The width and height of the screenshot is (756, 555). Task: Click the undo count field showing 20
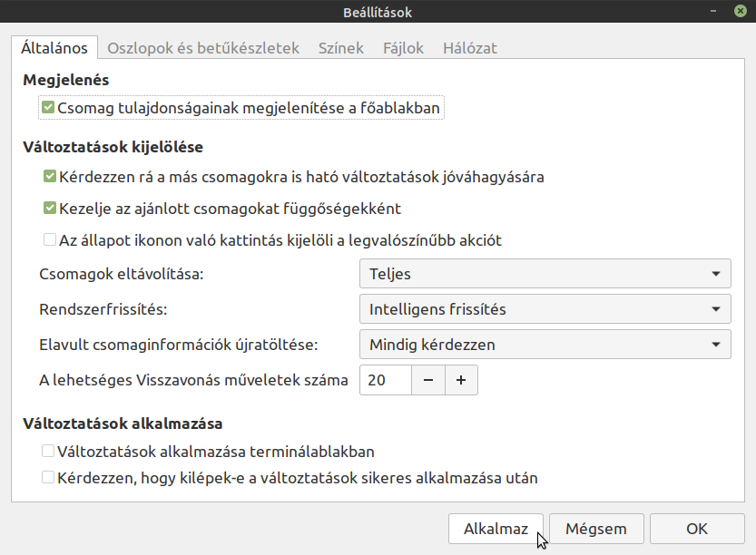tap(386, 380)
